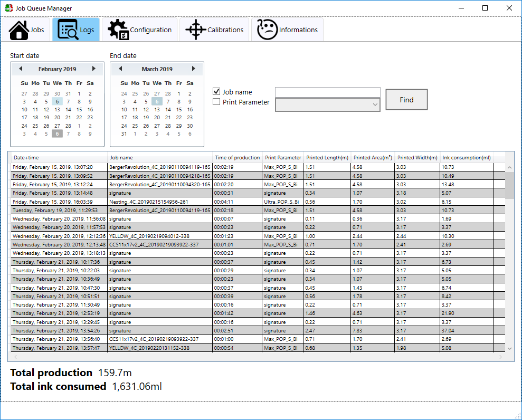Open Informations confused face icon
522x420 pixels.
(267, 30)
